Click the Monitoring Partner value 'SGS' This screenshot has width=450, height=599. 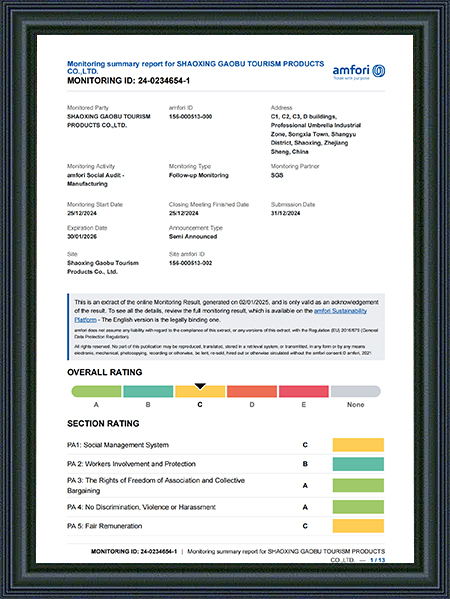pos(277,175)
